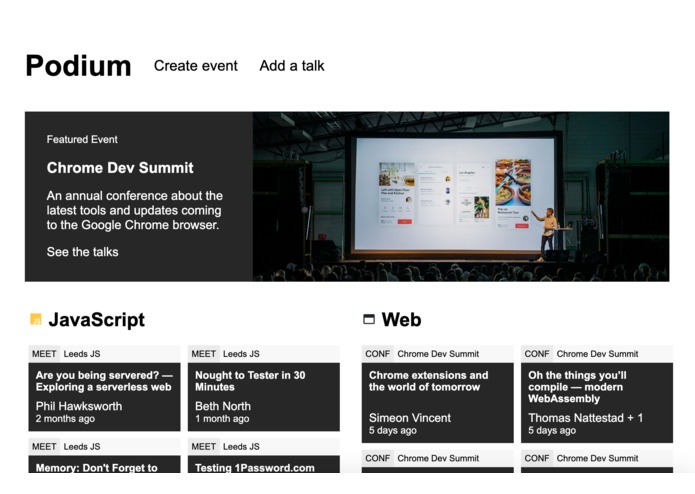Click CONF tag above 'Oh the things you'll compile'
The height and width of the screenshot is (494, 695).
(537, 354)
